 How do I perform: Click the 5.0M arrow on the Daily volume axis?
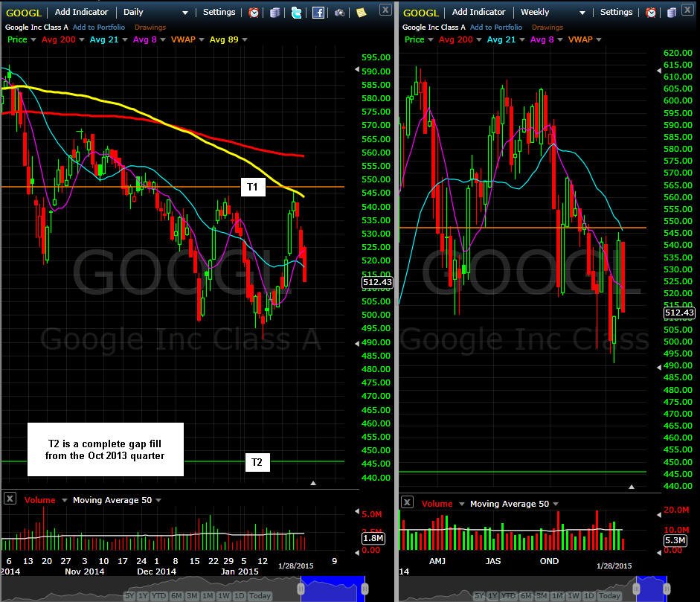click(357, 511)
